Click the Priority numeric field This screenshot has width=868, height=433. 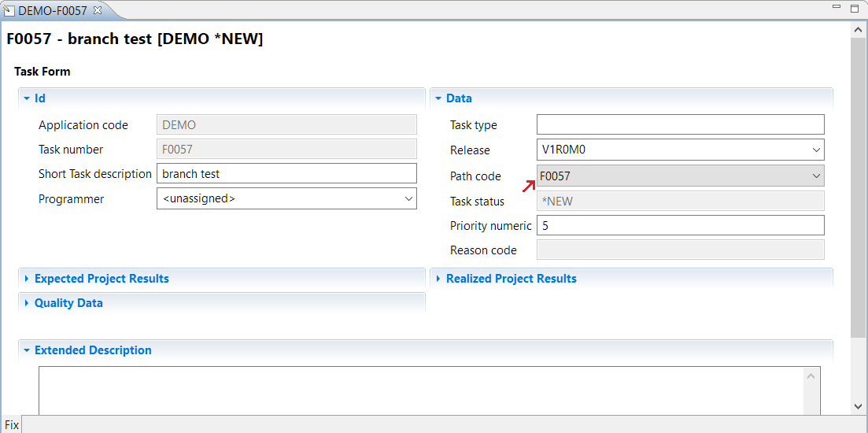click(680, 226)
